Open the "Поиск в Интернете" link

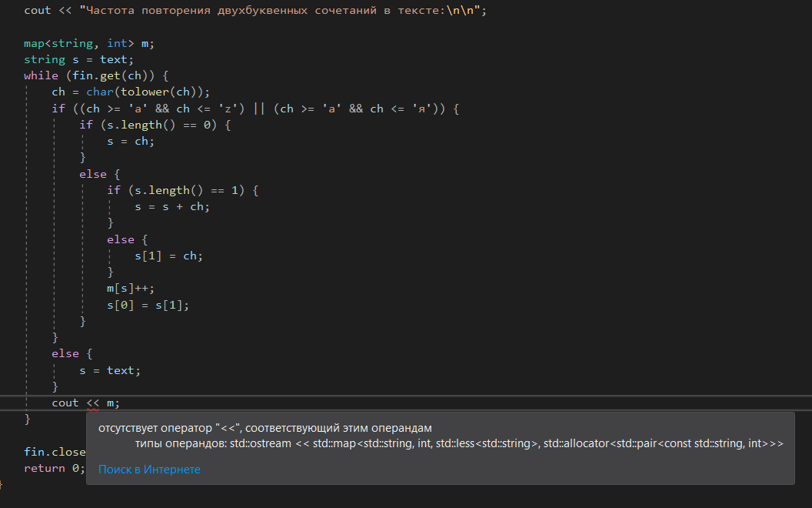point(149,469)
